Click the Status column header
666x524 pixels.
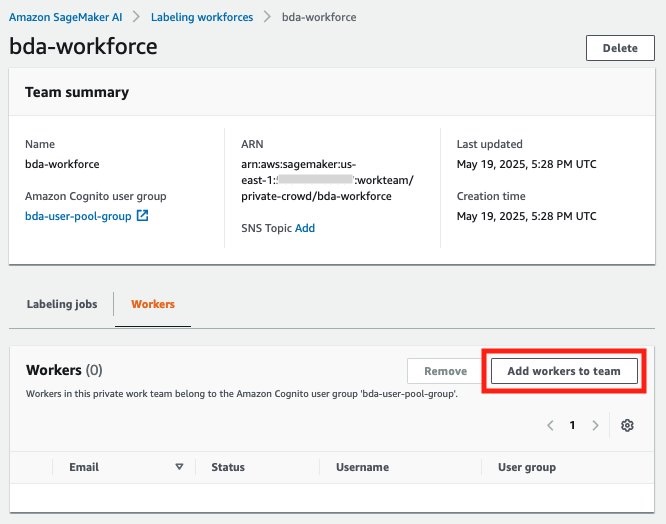[x=228, y=467]
